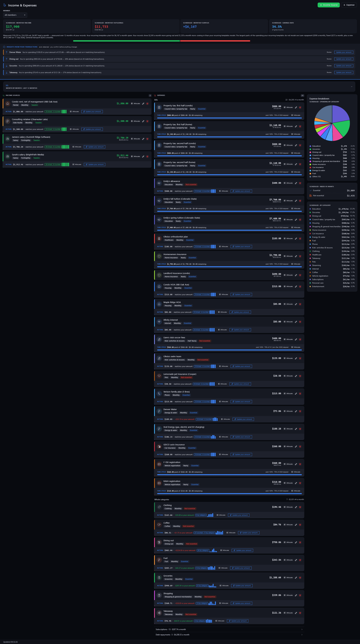Screen dimensions: 360x644
Task: Click the Lemonade pet insurance heart icon
Action: 159,376
